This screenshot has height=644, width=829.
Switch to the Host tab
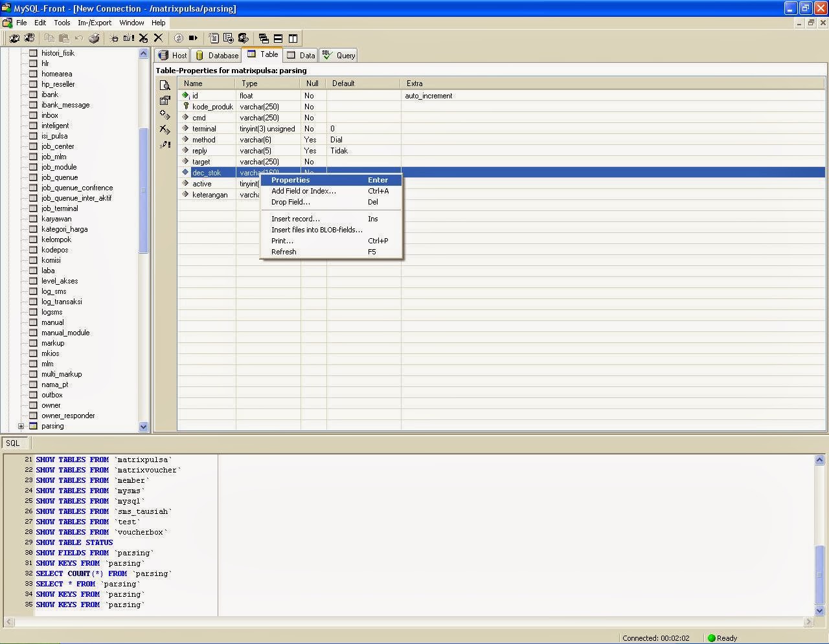point(172,56)
